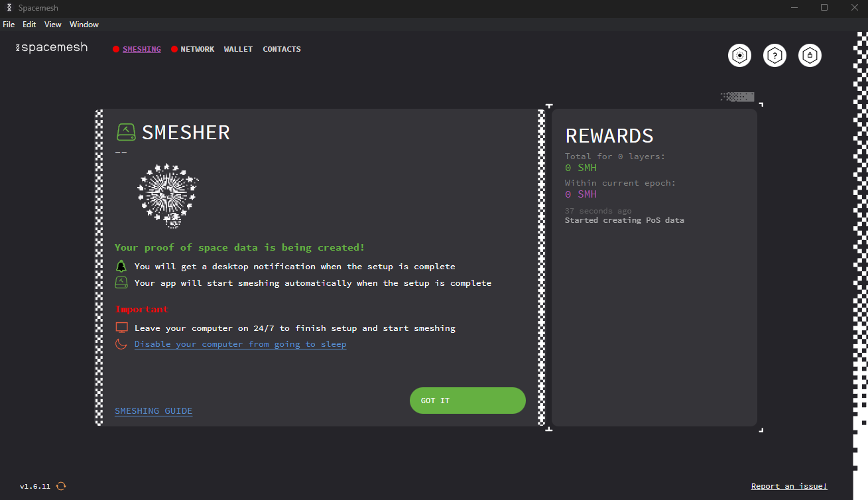Open the CONTACTS tab
Image resolution: width=868 pixels, height=500 pixels.
click(282, 49)
